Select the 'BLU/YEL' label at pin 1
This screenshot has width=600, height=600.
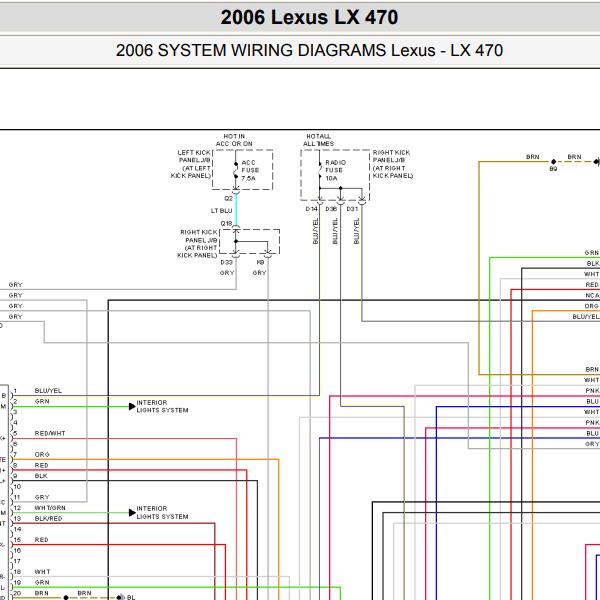tap(48, 391)
